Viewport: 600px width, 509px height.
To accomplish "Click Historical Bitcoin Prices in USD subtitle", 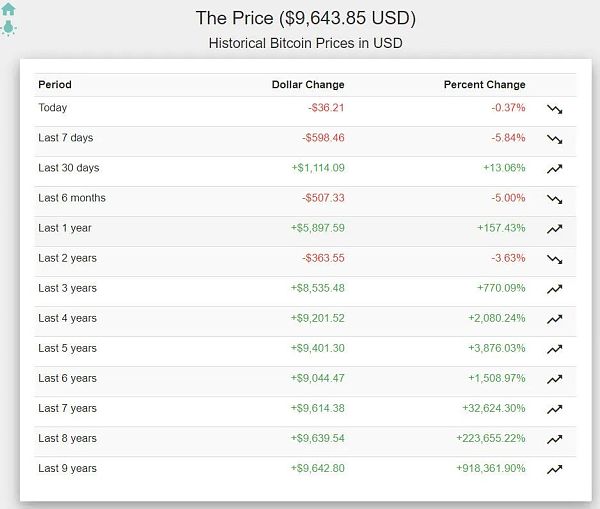I will pyautogui.click(x=305, y=43).
